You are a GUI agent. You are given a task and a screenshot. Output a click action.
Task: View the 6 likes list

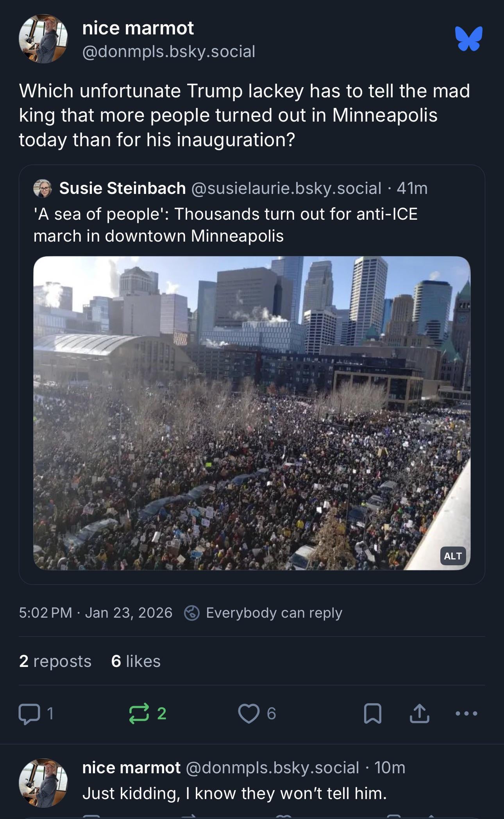[x=136, y=661]
